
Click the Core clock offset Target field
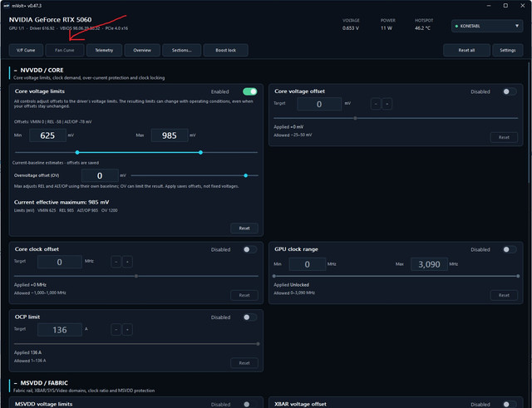coord(60,262)
